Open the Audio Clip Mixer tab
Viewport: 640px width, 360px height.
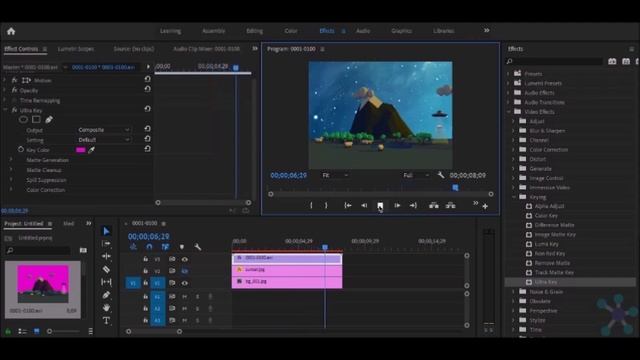click(x=207, y=49)
